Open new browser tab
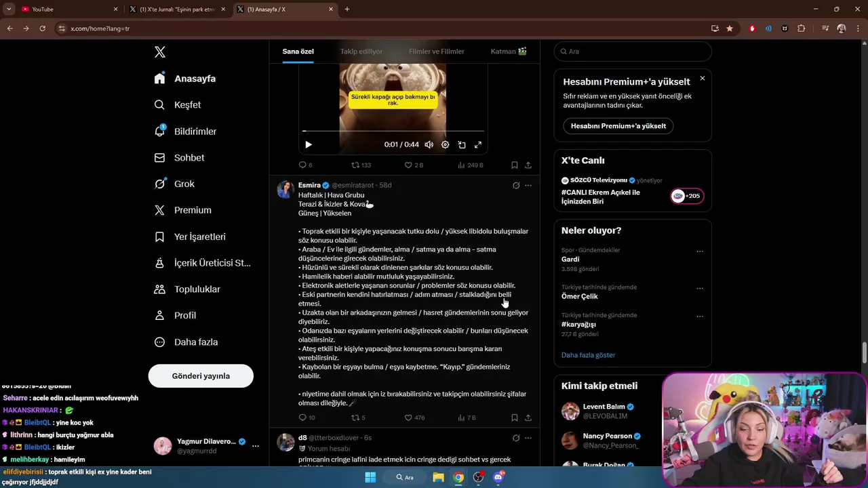 [347, 9]
